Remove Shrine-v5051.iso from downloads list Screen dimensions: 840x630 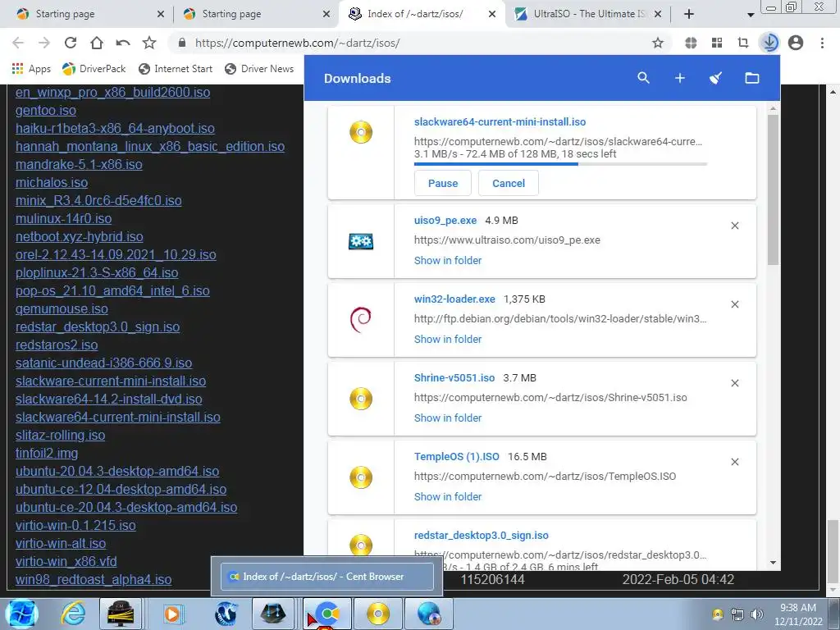(735, 383)
